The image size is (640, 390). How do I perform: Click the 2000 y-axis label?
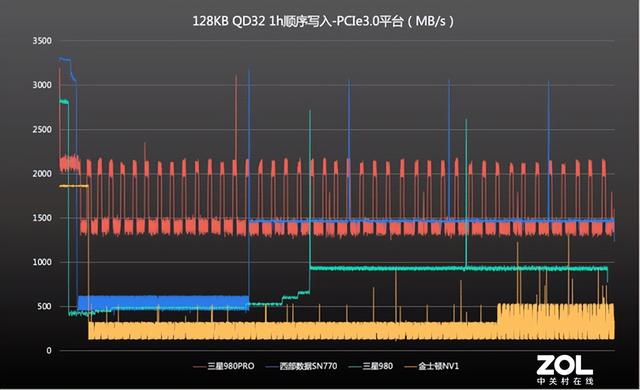click(x=42, y=173)
